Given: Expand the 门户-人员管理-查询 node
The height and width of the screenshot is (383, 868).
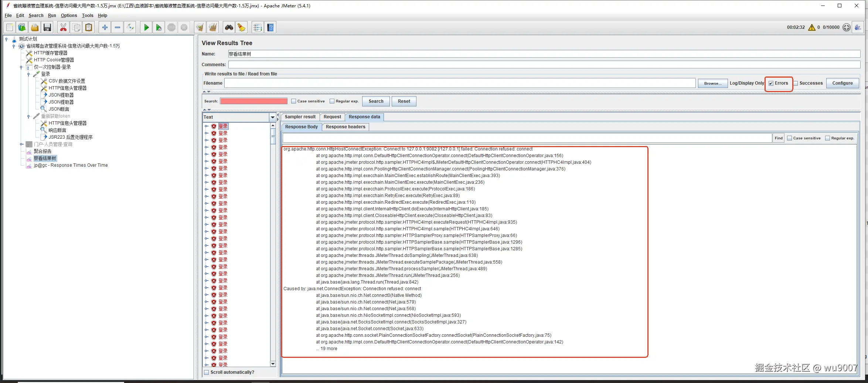Looking at the screenshot, I should click(x=21, y=144).
